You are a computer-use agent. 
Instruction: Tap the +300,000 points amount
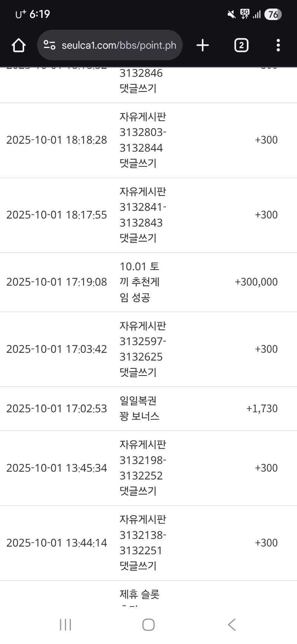256,282
